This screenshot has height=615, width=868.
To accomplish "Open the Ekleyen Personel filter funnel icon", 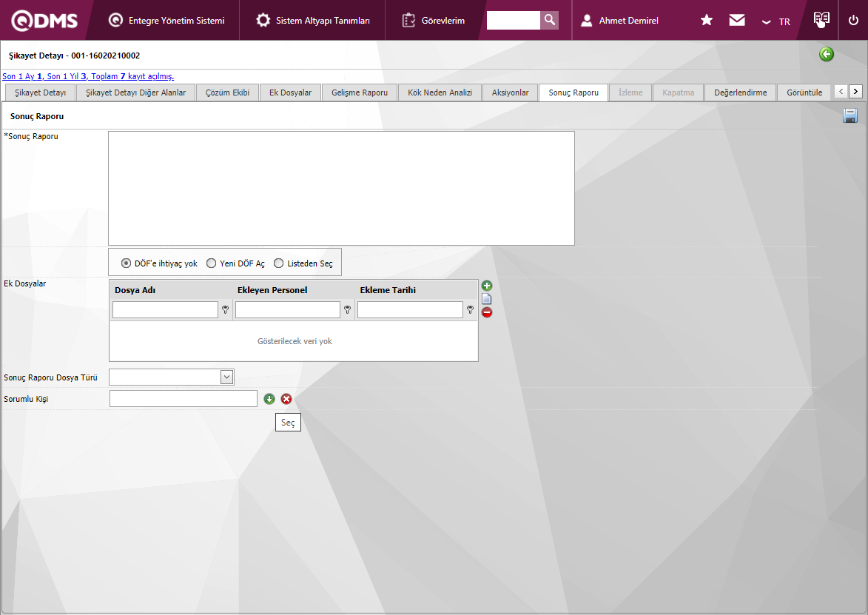I will [348, 310].
